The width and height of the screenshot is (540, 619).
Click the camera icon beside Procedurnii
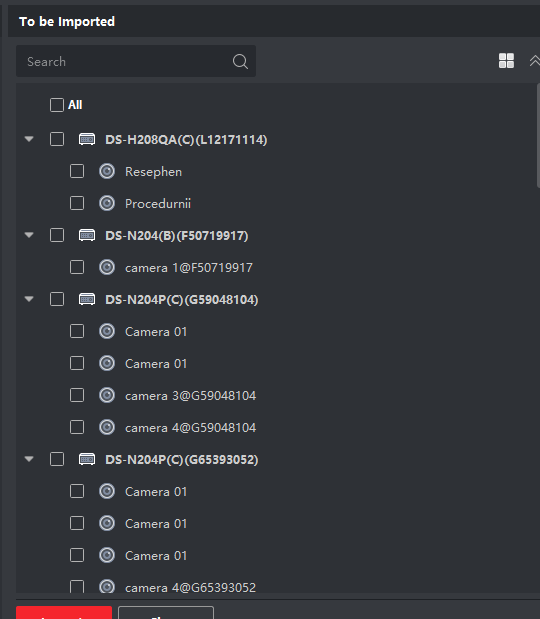[x=107, y=203]
